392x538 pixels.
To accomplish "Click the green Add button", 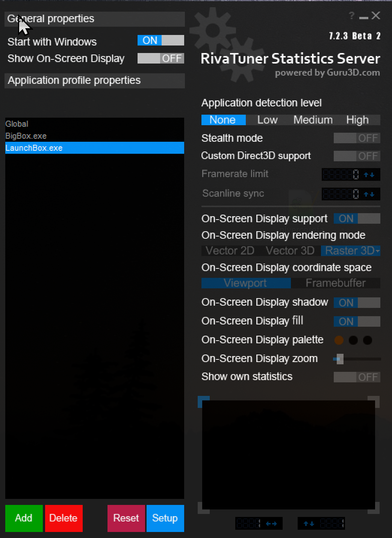I will pos(24,518).
